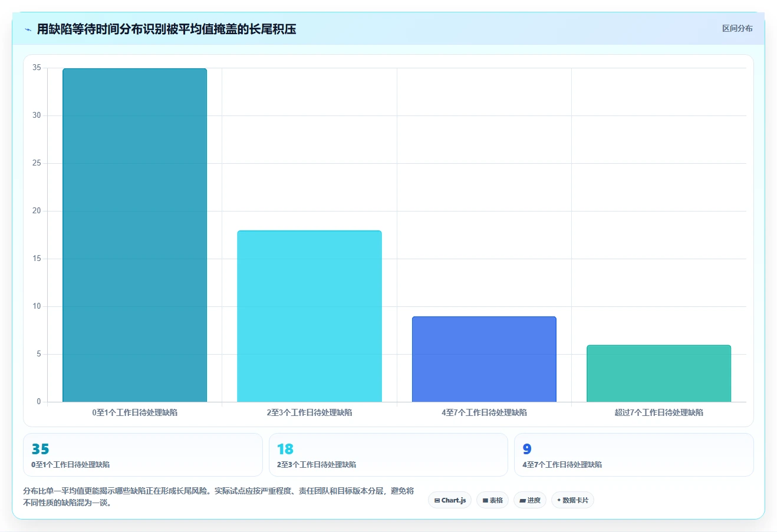Click axis label 超过7个工作日待处理缺陷
Image resolution: width=777 pixels, height=532 pixels.
pyautogui.click(x=659, y=412)
